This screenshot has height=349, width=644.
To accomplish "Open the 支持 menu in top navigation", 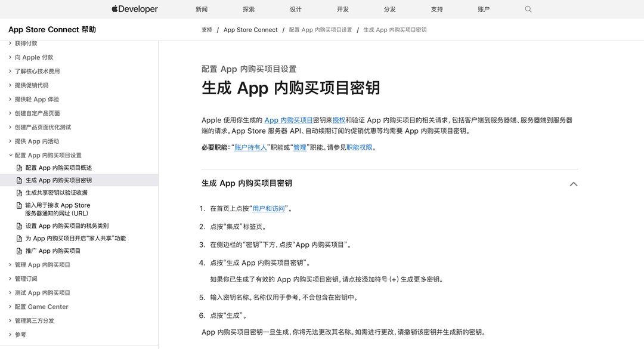I will click(x=436, y=9).
